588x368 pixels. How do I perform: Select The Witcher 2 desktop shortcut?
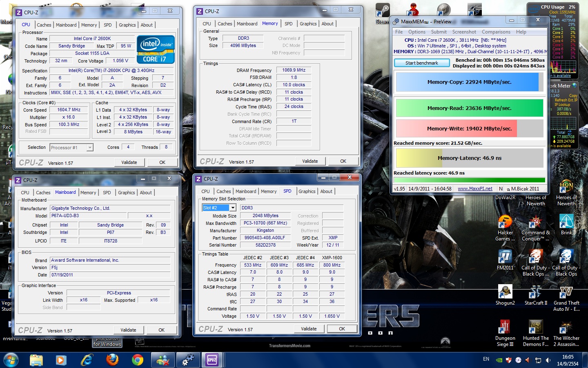[566, 333]
